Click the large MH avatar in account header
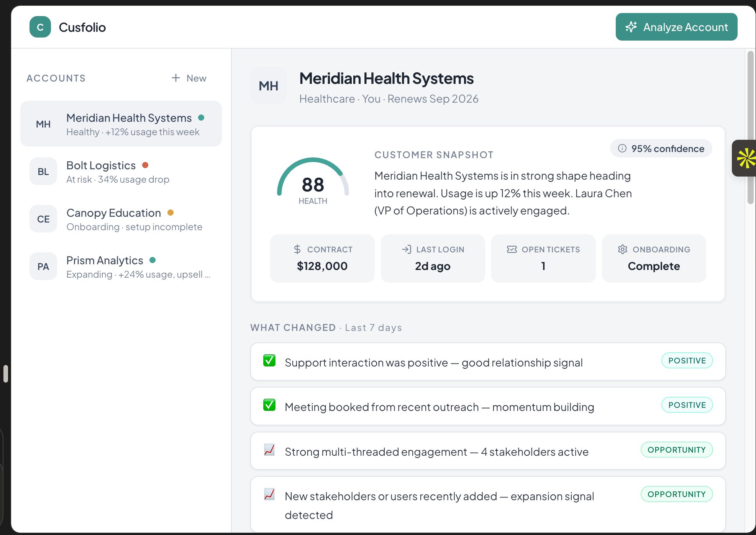Viewport: 756px width, 535px height. tap(269, 86)
